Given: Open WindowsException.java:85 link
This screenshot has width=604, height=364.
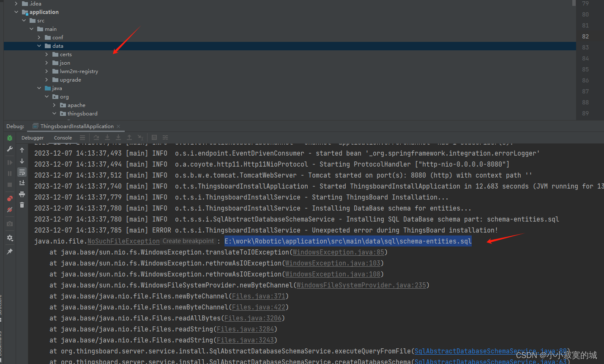Looking at the screenshot, I should pyautogui.click(x=339, y=252).
